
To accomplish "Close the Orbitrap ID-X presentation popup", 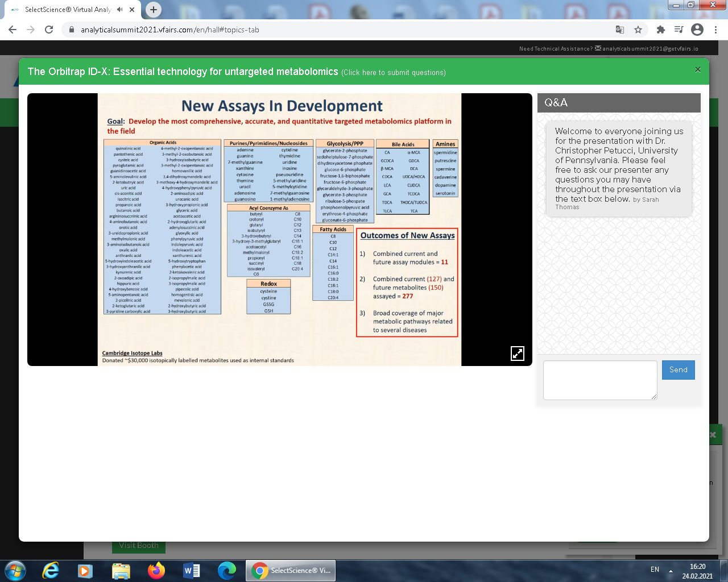I will 698,70.
